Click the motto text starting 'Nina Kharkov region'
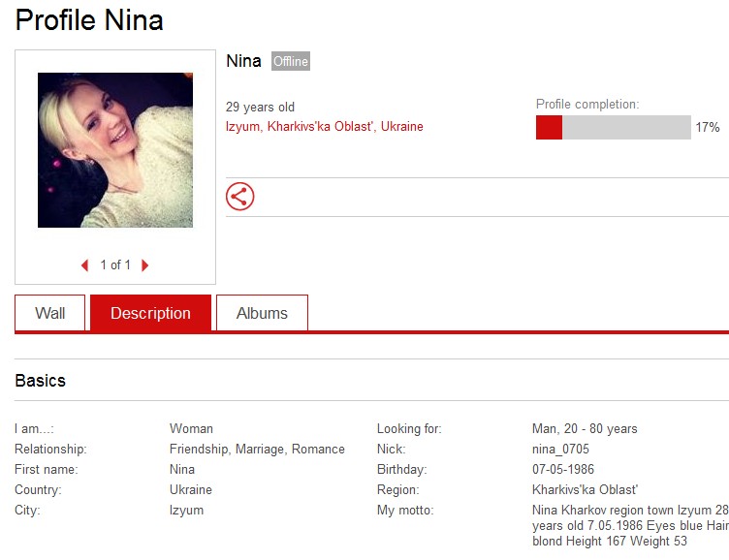729x560 pixels. coord(630,526)
